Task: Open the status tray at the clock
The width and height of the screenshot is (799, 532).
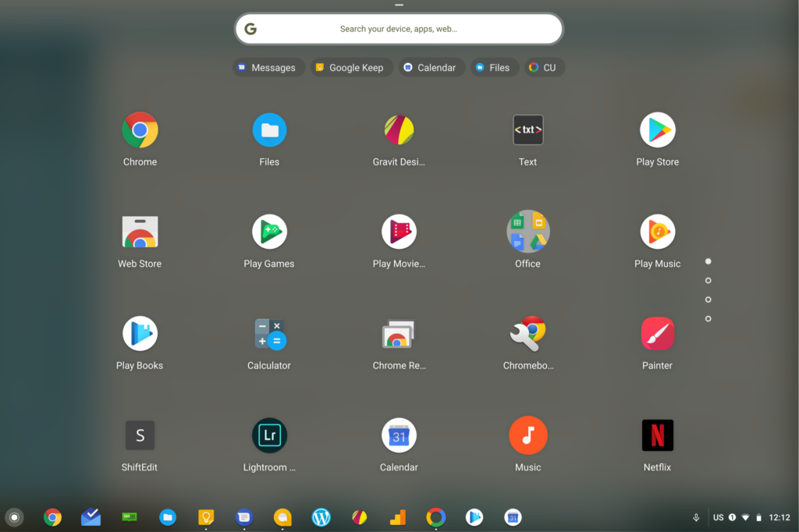Action: 779,517
